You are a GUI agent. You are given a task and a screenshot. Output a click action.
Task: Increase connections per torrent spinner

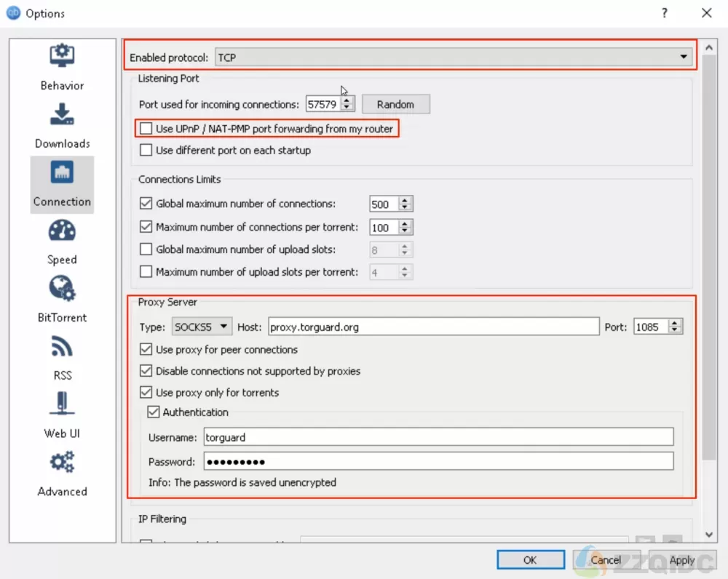coord(405,223)
